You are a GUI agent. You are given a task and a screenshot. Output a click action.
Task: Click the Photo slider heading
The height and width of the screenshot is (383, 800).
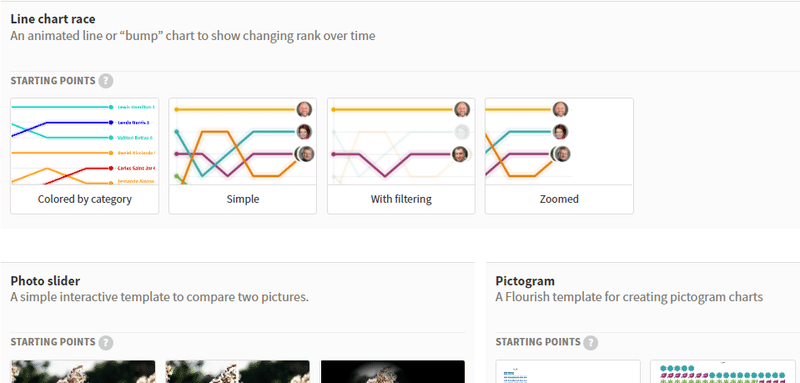pyautogui.click(x=45, y=281)
